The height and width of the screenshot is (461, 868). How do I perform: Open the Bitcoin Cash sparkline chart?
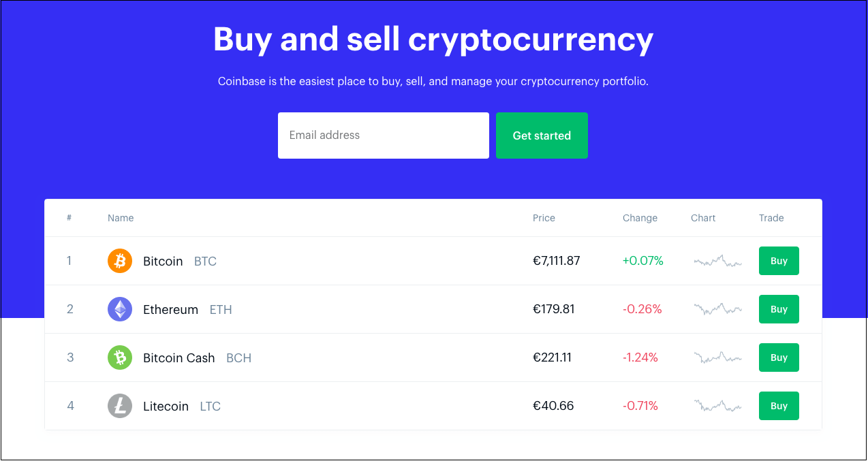[717, 357]
